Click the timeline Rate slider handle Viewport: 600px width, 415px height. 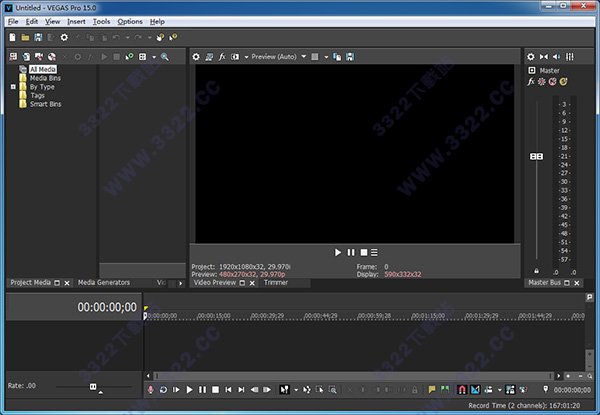93,386
